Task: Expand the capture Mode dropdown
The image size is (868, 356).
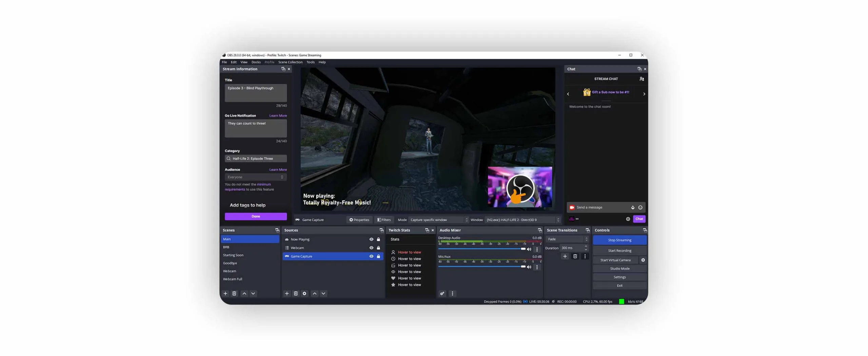Action: (438, 220)
